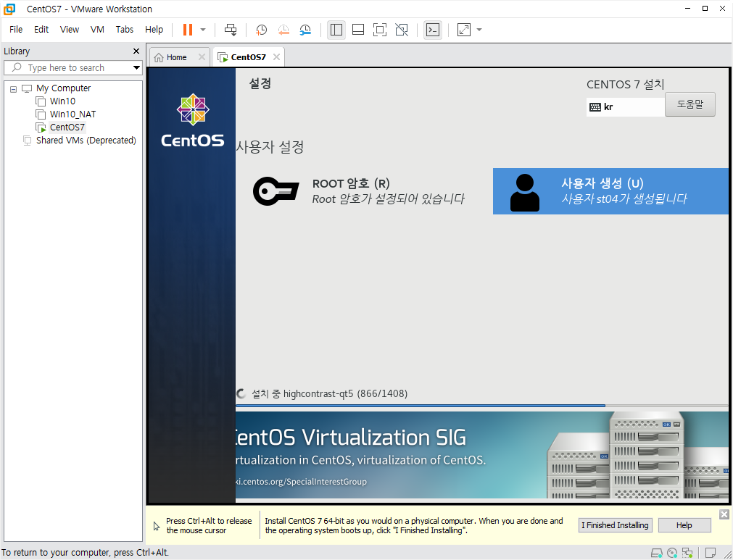The width and height of the screenshot is (733, 560).
Task: Click the stretch guest display icon
Action: coord(464,30)
